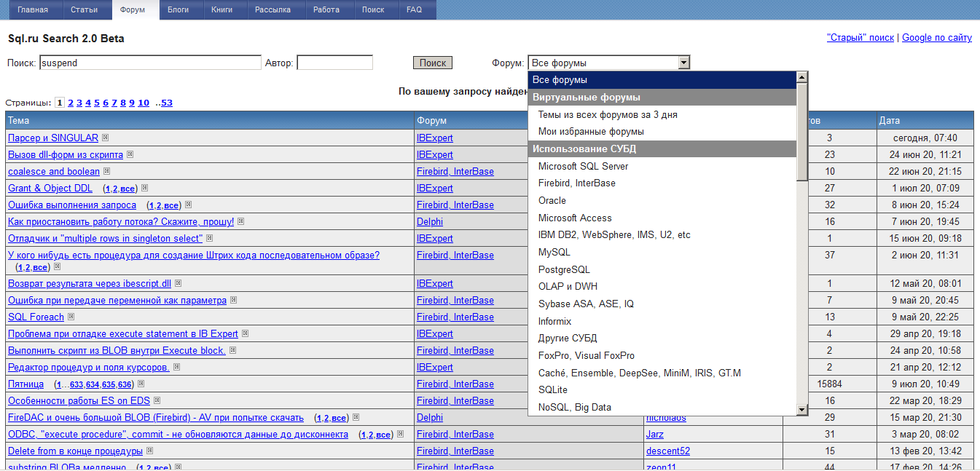Image resolution: width=980 pixels, height=471 pixels.
Task: Open the 'Блоги' tab in top navigation
Action: pyautogui.click(x=178, y=10)
